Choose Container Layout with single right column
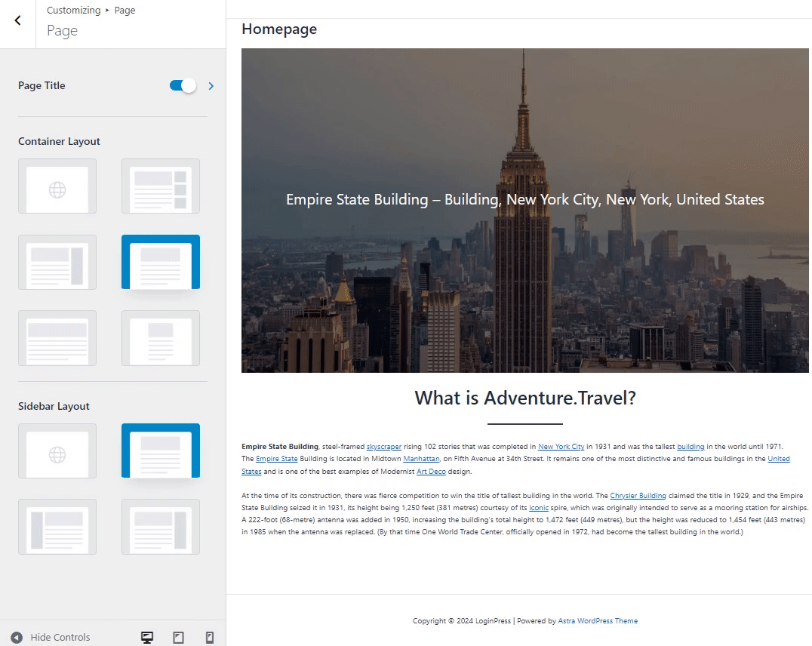Screen dimensions: 812x646 57,262
